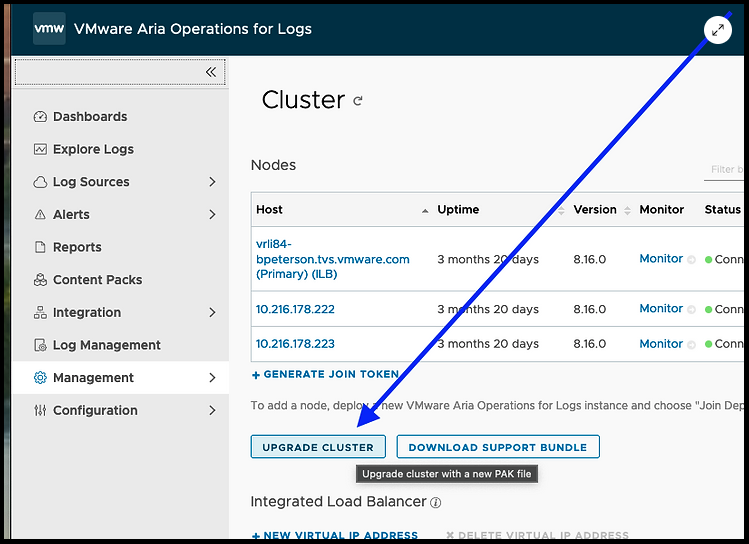Click the Log Management icon
Image resolution: width=749 pixels, height=544 pixels.
coord(40,345)
